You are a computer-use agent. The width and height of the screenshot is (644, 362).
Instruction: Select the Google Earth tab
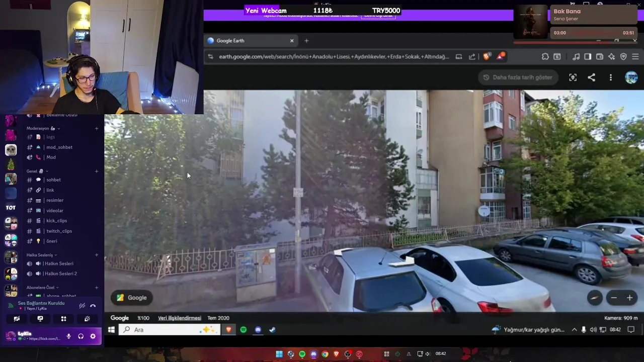click(x=251, y=41)
